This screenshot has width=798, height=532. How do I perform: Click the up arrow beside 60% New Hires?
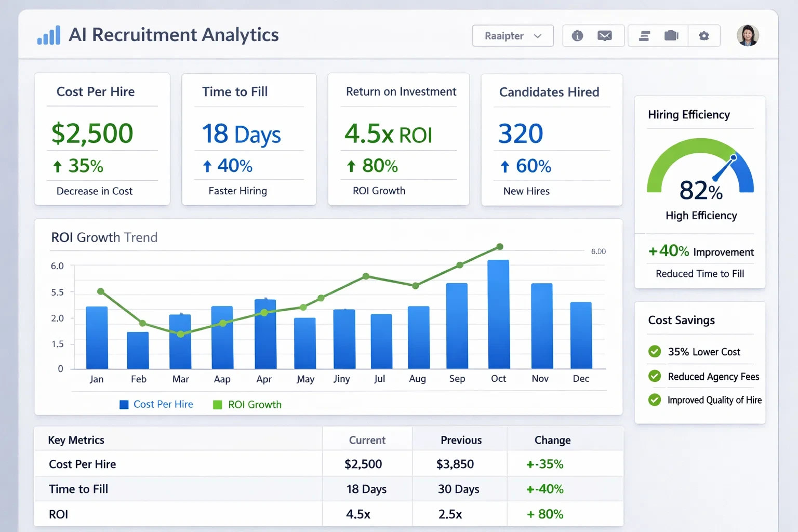(x=505, y=166)
